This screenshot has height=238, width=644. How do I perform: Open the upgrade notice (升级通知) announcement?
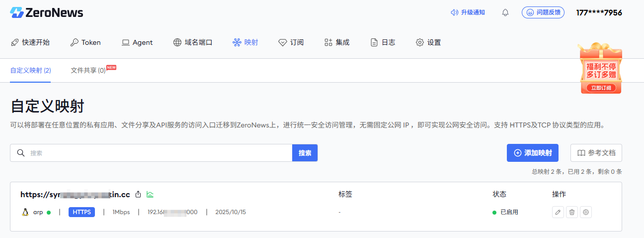[468, 12]
